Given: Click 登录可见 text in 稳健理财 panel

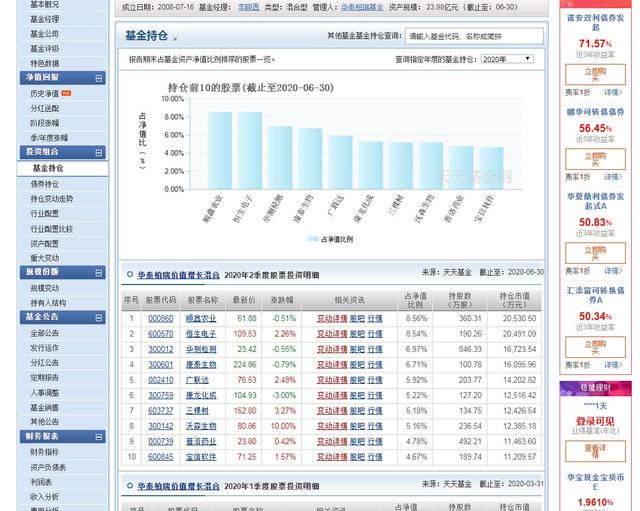Looking at the screenshot, I should pyautogui.click(x=595, y=421).
